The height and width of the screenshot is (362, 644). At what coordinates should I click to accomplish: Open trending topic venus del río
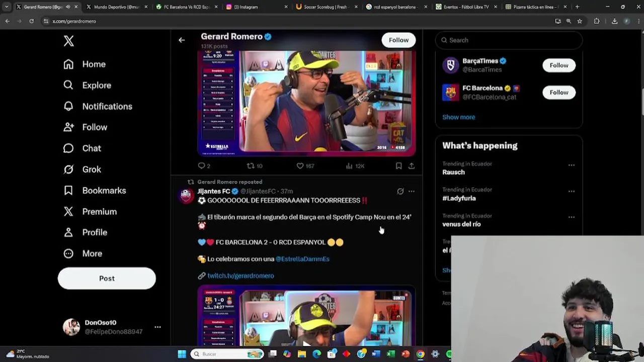(x=461, y=224)
